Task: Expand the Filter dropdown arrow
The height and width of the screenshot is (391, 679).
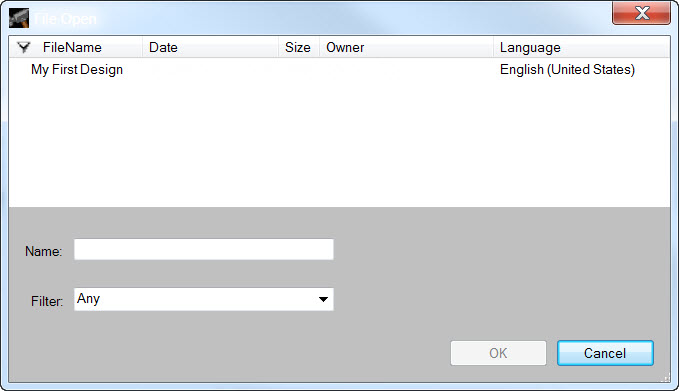Action: [x=323, y=299]
